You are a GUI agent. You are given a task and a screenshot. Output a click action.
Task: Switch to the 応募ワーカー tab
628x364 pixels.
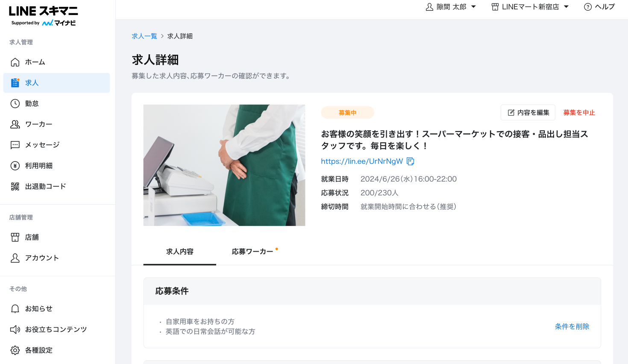click(x=252, y=252)
